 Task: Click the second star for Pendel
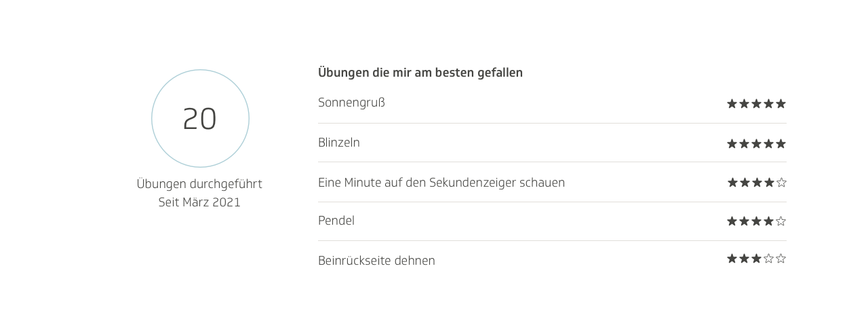coord(744,221)
